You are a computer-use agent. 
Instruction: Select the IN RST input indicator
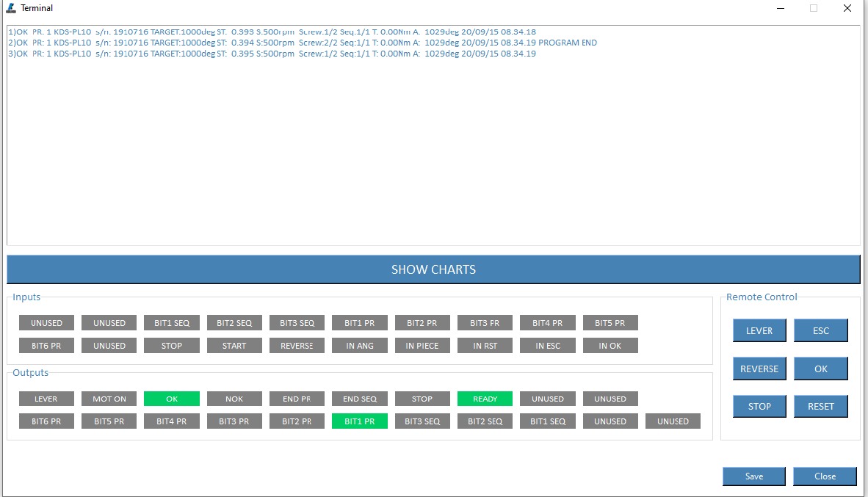coord(485,346)
